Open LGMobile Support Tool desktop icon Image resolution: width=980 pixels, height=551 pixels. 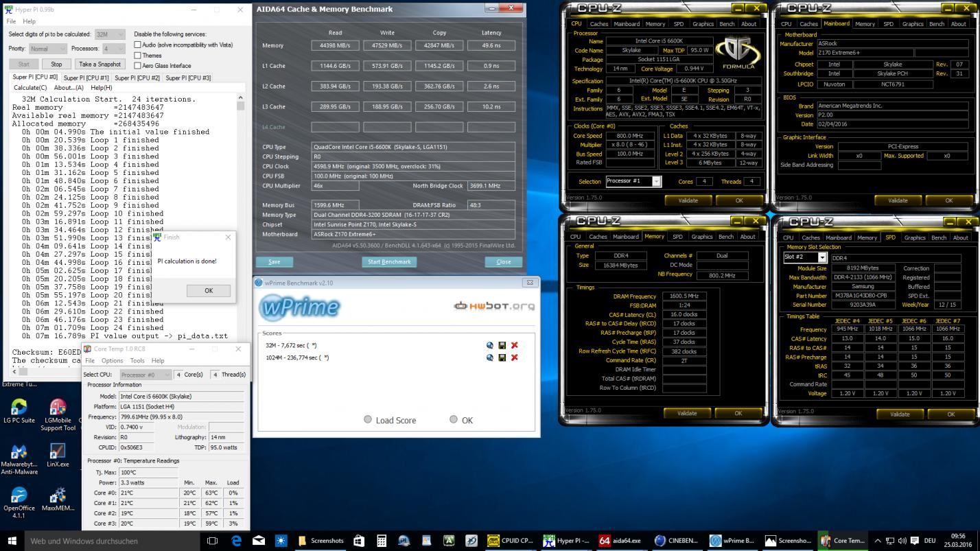pyautogui.click(x=58, y=416)
